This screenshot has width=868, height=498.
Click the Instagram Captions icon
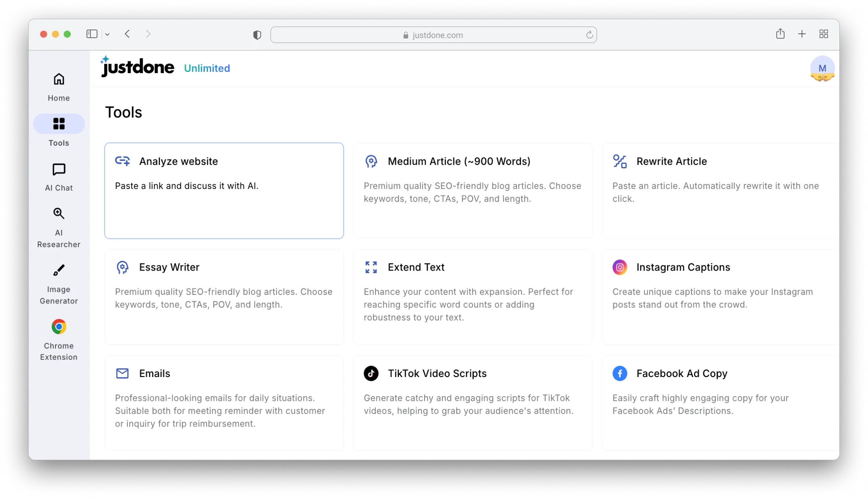click(620, 267)
